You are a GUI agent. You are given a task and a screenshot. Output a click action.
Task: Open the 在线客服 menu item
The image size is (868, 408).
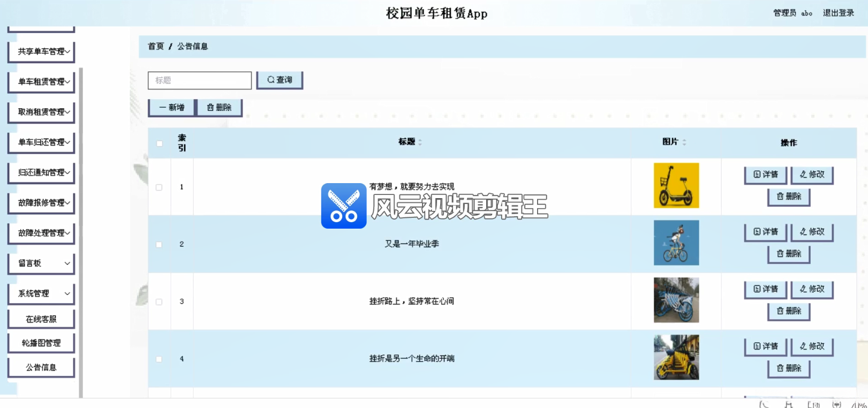coord(41,320)
